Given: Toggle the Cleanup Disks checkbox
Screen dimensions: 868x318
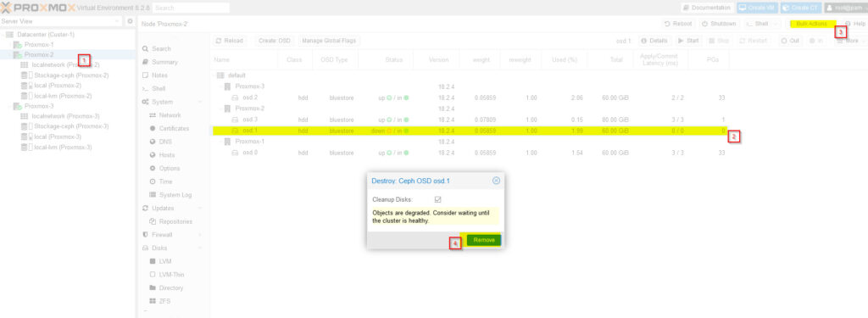Looking at the screenshot, I should click(438, 199).
